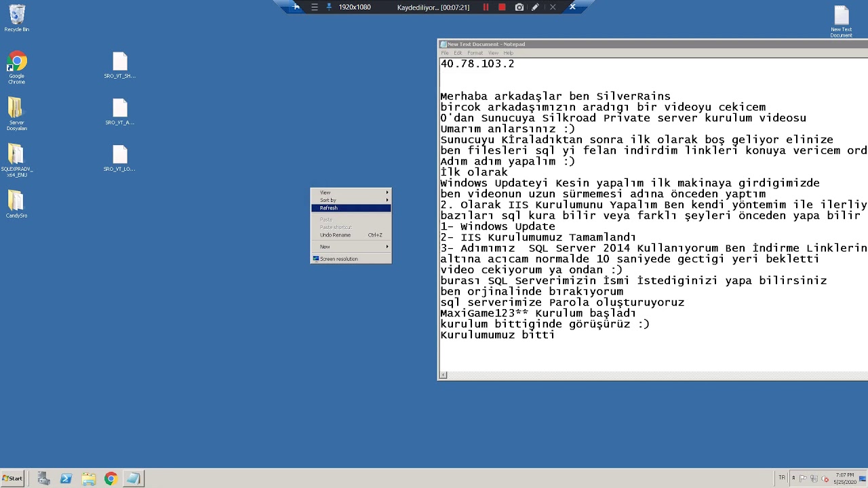Select the New Text Document desktop file
This screenshot has height=488, width=868.
pos(842,22)
